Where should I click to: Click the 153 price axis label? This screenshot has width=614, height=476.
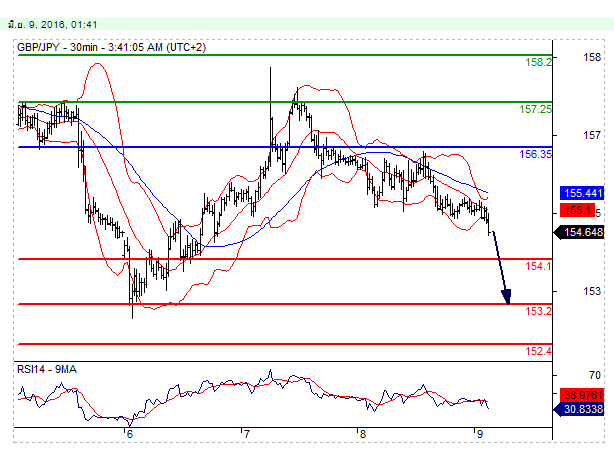pos(592,291)
